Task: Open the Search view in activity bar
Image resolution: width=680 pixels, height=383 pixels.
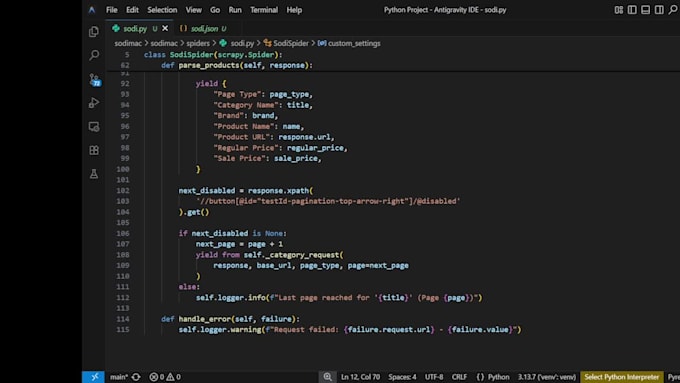Action: [94, 55]
